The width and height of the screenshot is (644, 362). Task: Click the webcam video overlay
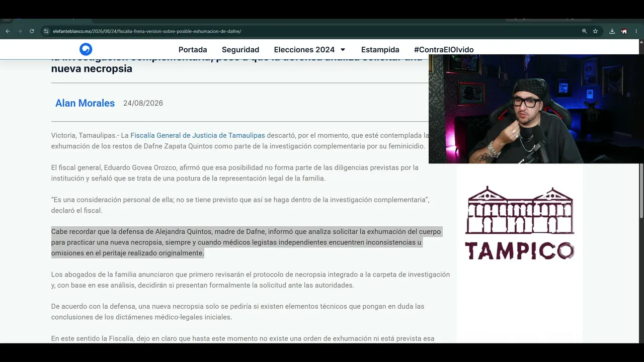[x=536, y=109]
